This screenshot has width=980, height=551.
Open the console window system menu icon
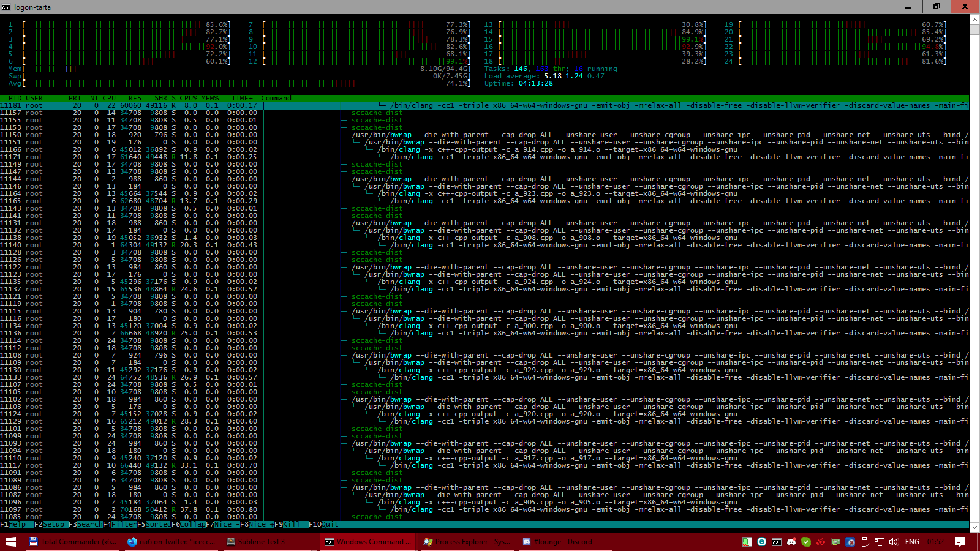pyautogui.click(x=6, y=7)
